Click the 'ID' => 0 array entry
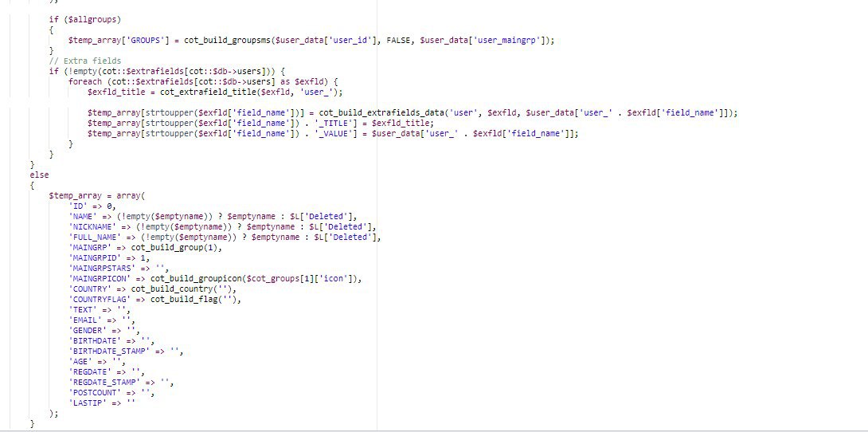Screen dimensions: 868x432 92,206
